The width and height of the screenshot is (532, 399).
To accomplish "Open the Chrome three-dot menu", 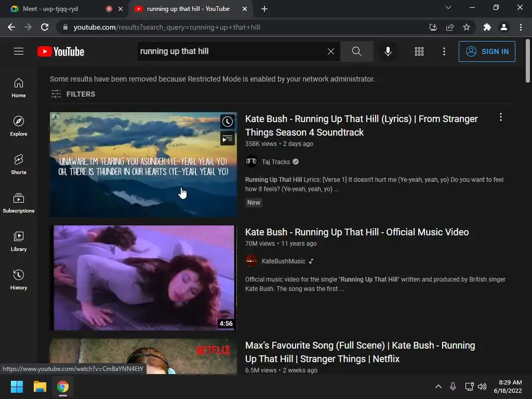I will [x=521, y=27].
